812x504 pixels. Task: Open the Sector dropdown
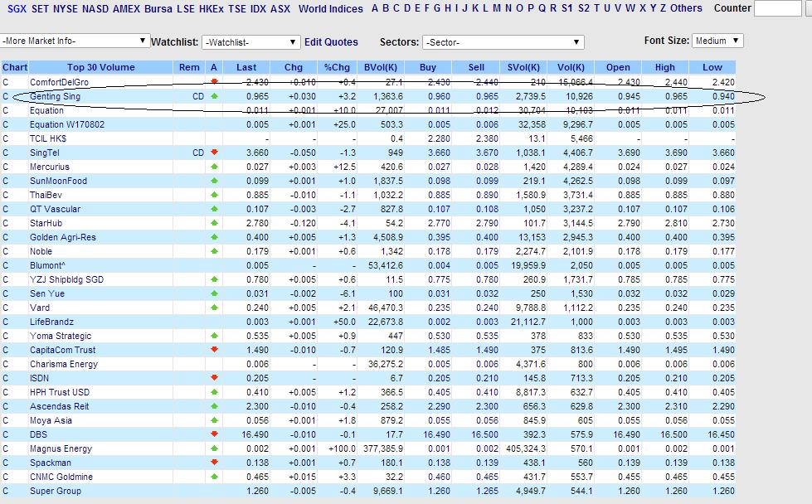(503, 42)
